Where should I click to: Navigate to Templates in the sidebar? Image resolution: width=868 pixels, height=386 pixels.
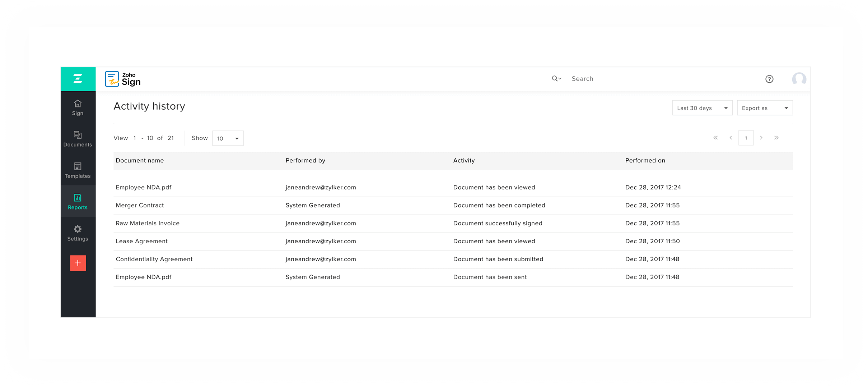tap(78, 170)
